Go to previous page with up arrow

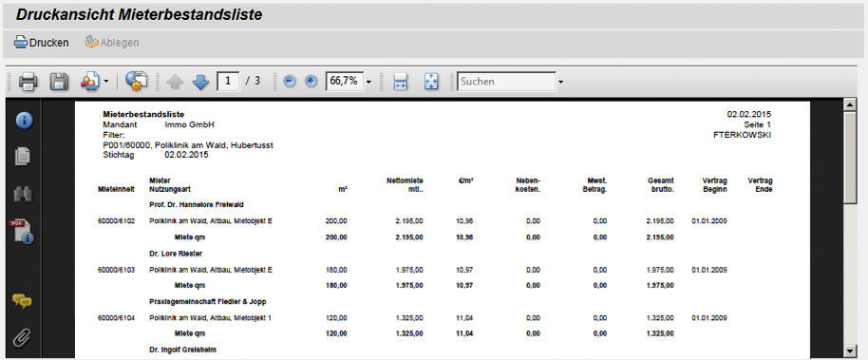(175, 82)
